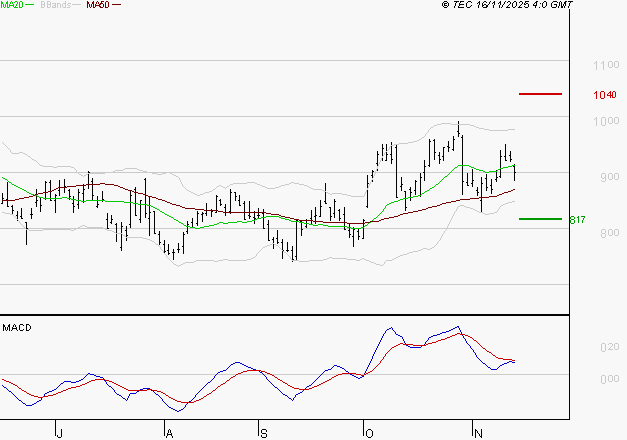Viewport: 627px width, 440px height.
Task: Click the MA50 legend label
Action: click(98, 5)
